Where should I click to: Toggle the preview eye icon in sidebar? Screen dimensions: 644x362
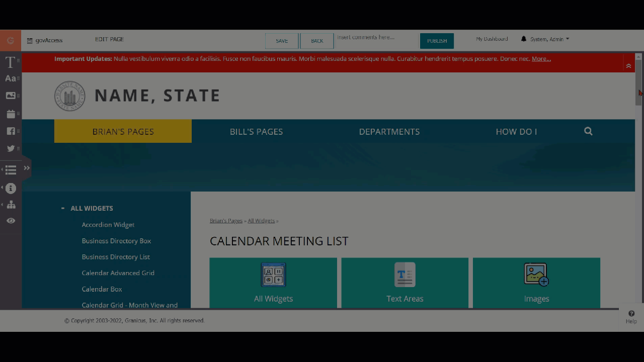(x=10, y=220)
